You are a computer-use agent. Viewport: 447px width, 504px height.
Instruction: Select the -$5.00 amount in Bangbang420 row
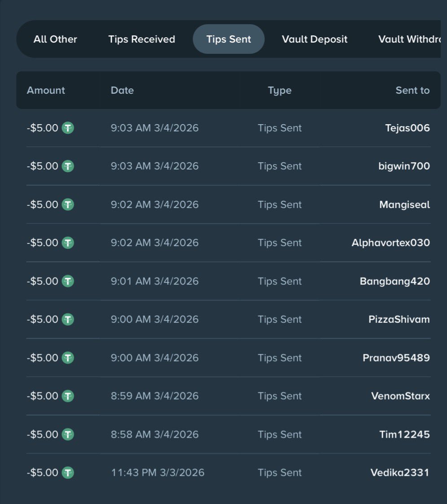(x=43, y=281)
